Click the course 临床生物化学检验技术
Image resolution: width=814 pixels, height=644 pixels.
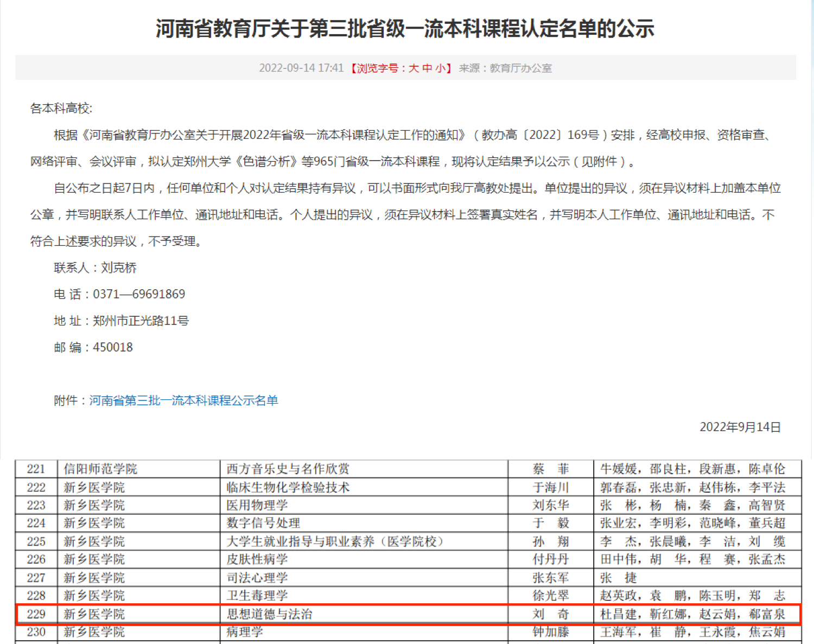[x=288, y=488]
